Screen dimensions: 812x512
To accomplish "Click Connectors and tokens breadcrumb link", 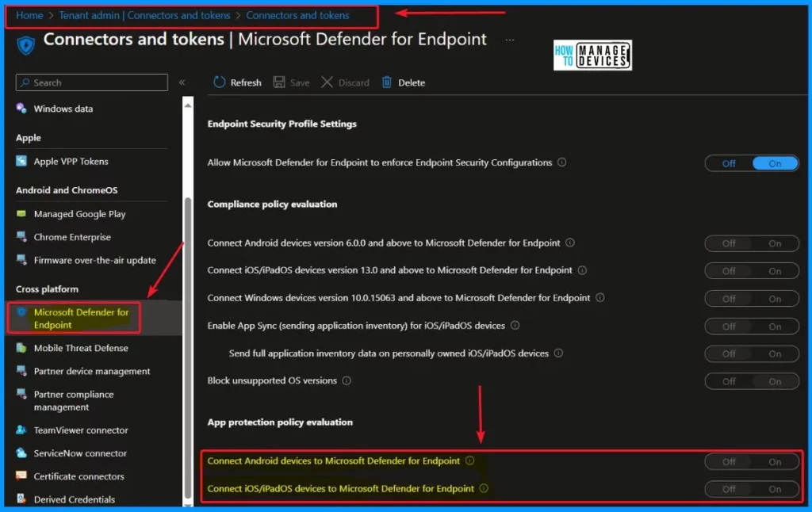I will click(298, 15).
